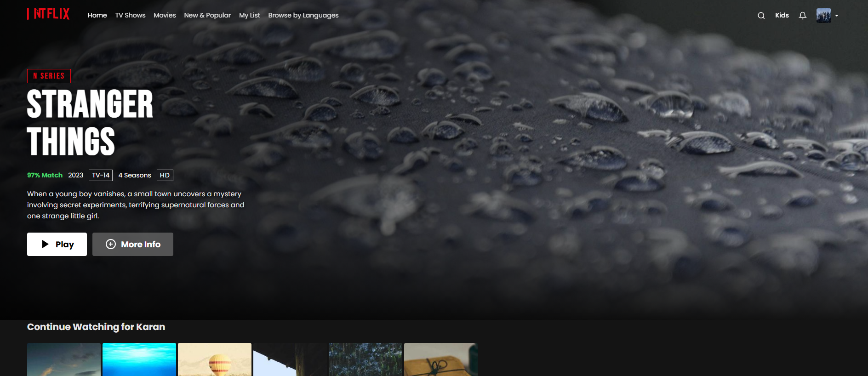Play Stranger Things

click(57, 244)
